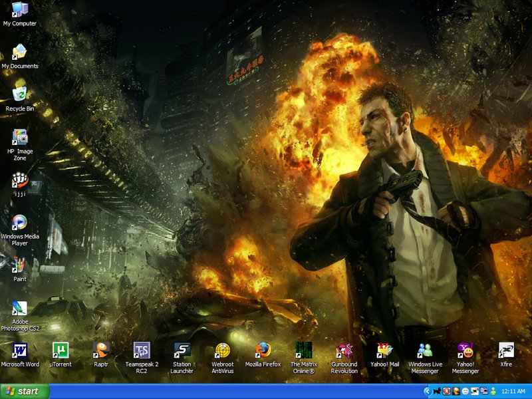This screenshot has width=532, height=399.
Task: Select the Yahoo! Messenger desktop shortcut
Action: click(465, 358)
